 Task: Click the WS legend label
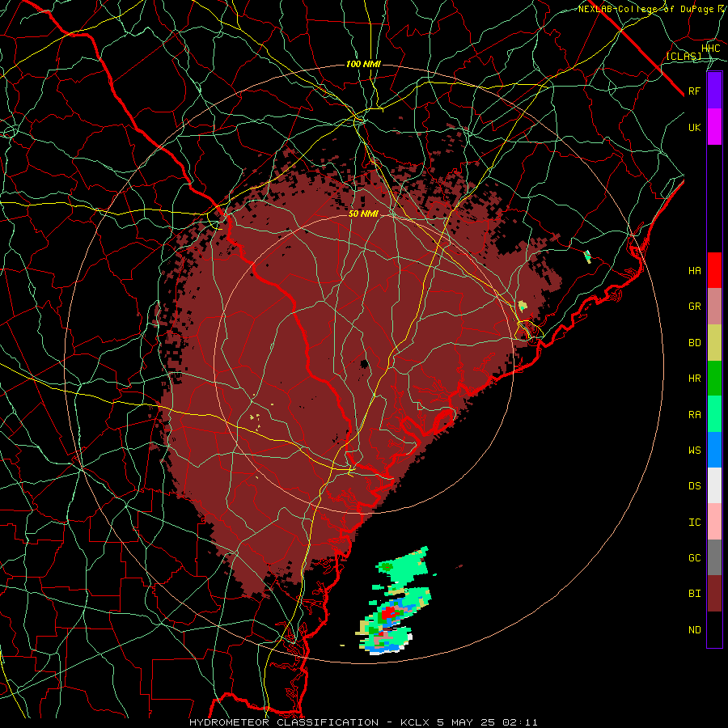pos(695,451)
